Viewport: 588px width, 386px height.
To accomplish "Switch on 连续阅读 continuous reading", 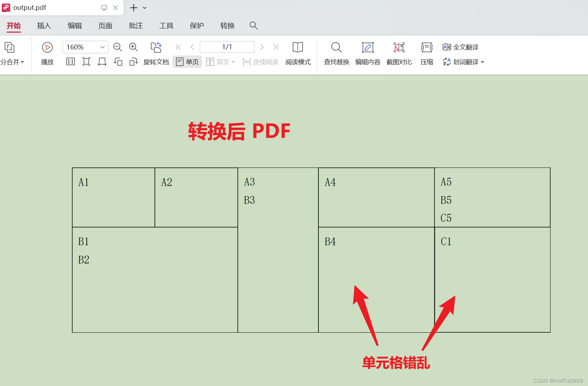I will [260, 62].
